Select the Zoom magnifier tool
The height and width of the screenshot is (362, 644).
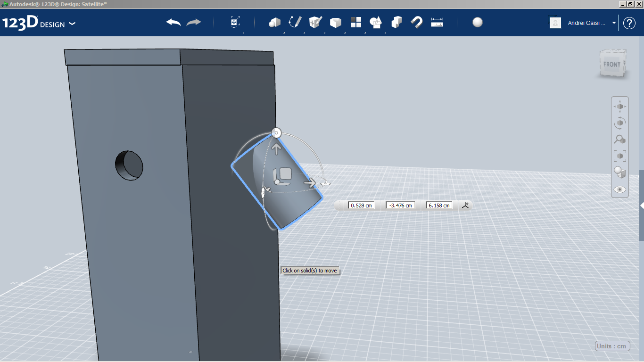click(x=620, y=139)
